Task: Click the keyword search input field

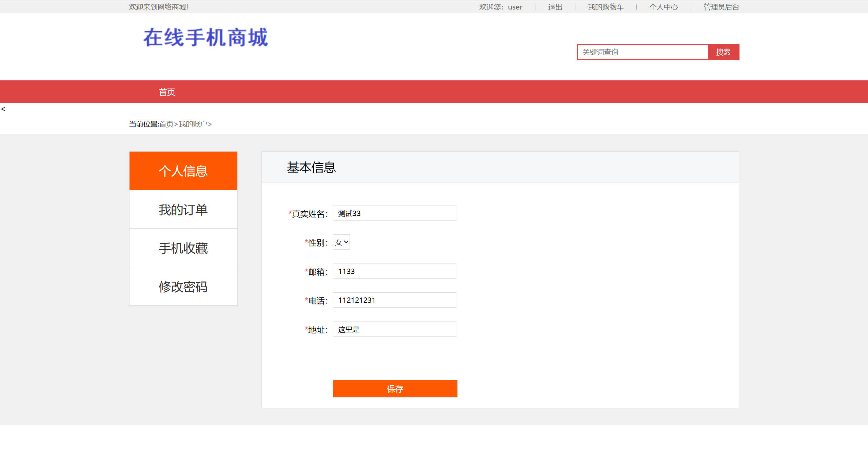Action: 642,52
